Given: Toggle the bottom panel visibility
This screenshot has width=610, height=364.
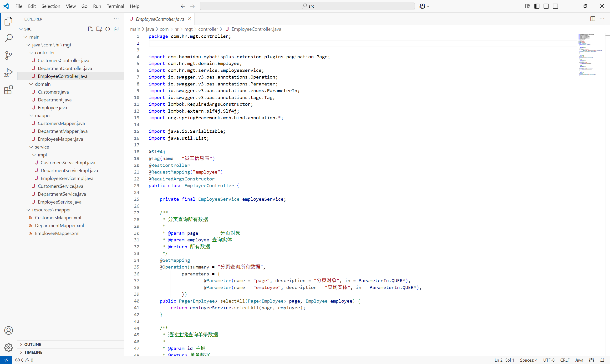Looking at the screenshot, I should click(546, 6).
